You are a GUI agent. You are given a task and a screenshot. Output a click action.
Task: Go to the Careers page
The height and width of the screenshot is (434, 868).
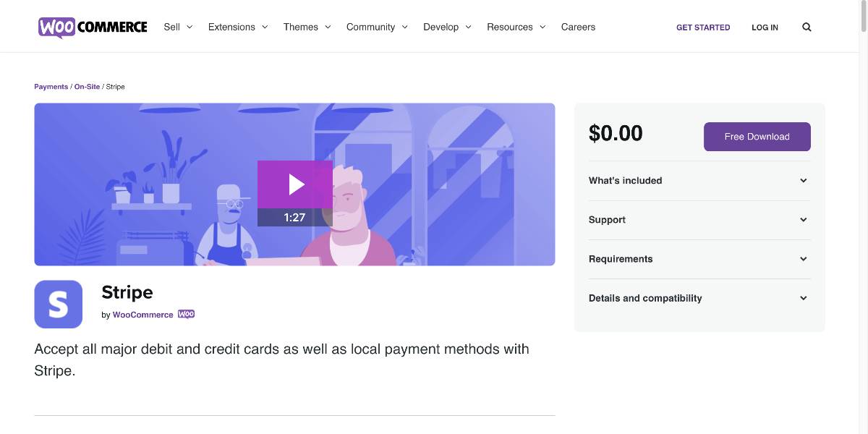pos(578,27)
